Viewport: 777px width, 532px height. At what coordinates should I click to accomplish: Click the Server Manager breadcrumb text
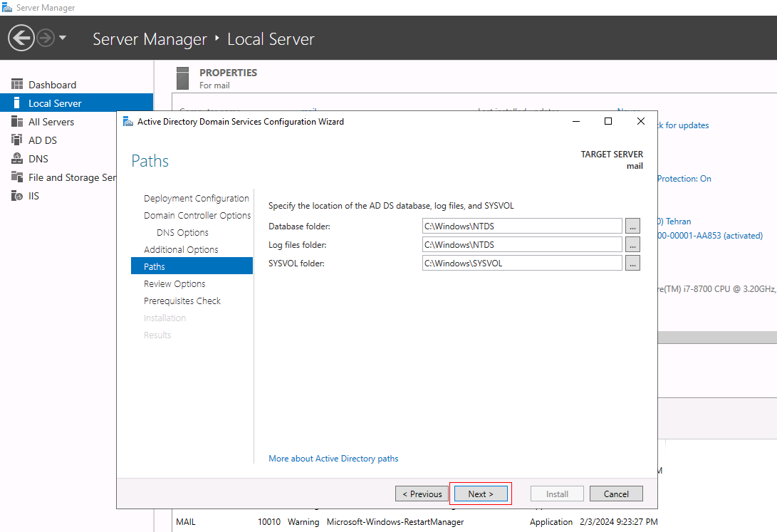coord(150,39)
